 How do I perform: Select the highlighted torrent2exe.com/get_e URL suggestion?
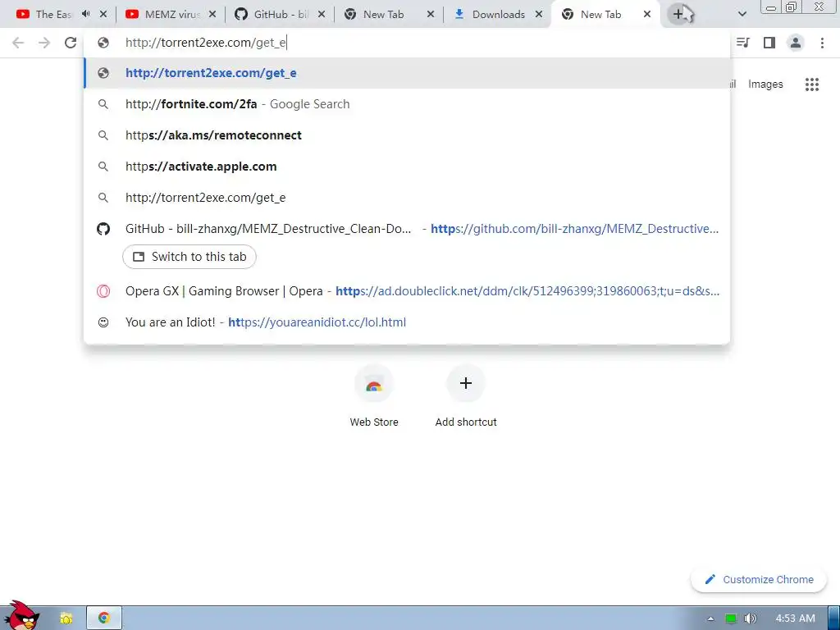407,73
